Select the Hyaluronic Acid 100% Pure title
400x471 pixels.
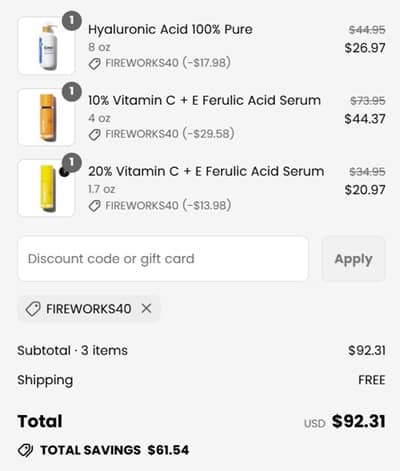[170, 29]
